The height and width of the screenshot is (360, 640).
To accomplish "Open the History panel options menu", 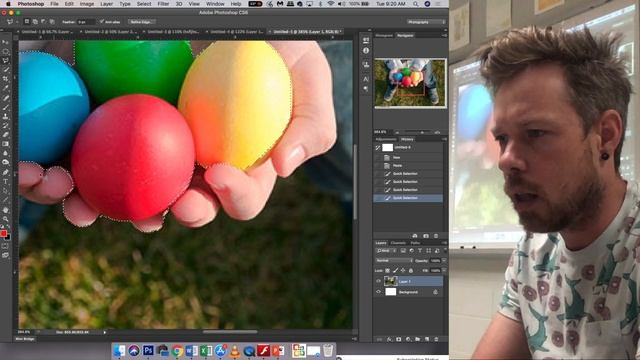I will click(x=444, y=139).
